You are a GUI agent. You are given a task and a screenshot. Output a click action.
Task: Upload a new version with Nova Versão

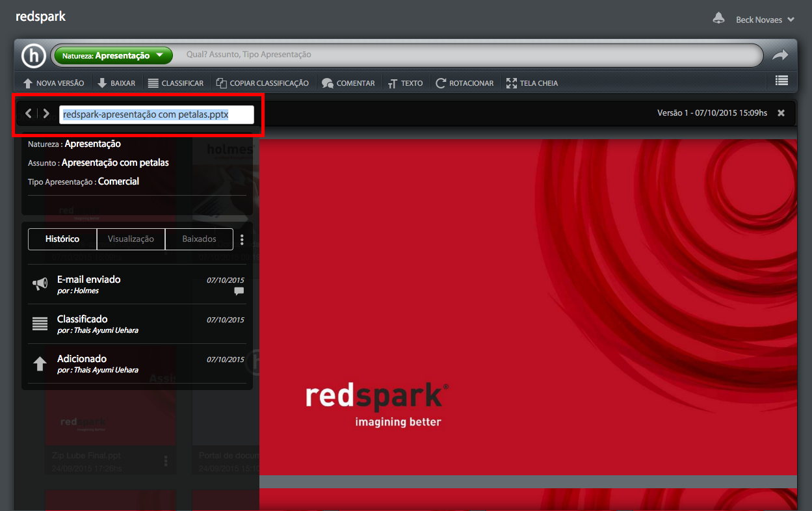tap(53, 83)
